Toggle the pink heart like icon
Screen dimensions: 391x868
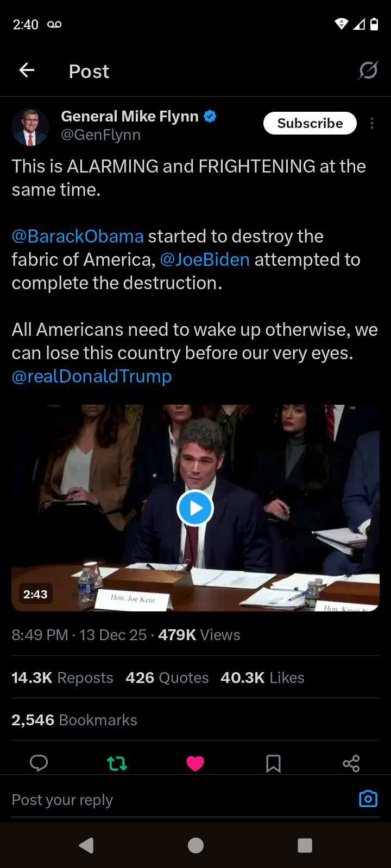pyautogui.click(x=195, y=763)
